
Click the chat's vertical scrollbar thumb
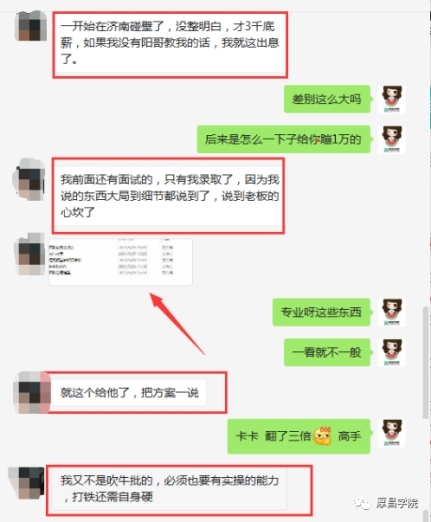pos(425,363)
